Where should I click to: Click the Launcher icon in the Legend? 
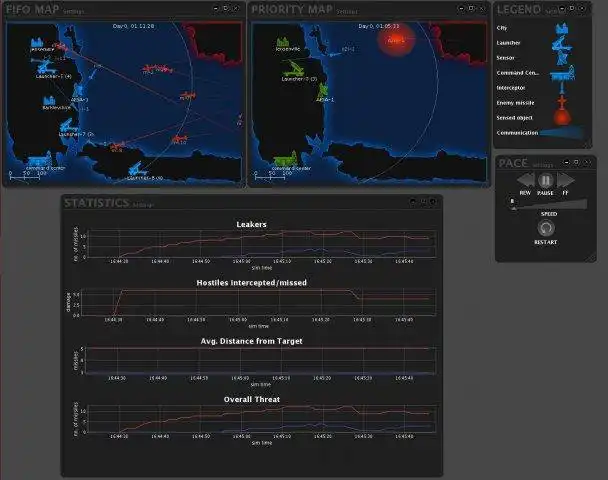(x=561, y=43)
